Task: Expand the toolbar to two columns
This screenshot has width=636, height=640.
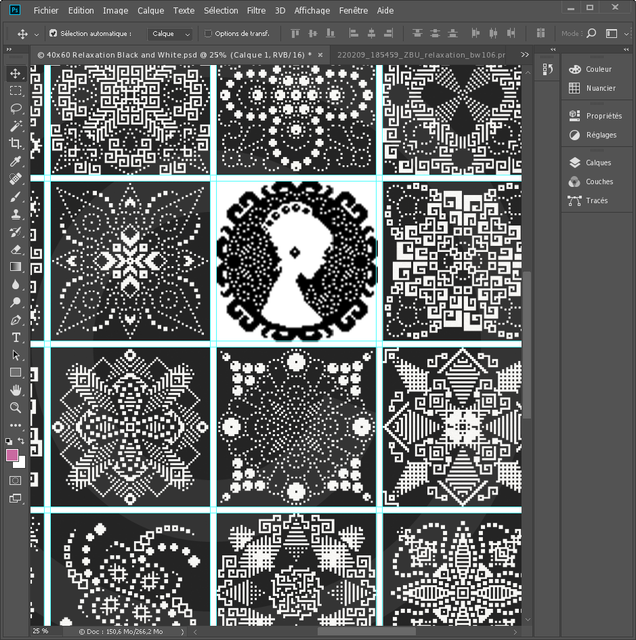Action: tap(9, 50)
